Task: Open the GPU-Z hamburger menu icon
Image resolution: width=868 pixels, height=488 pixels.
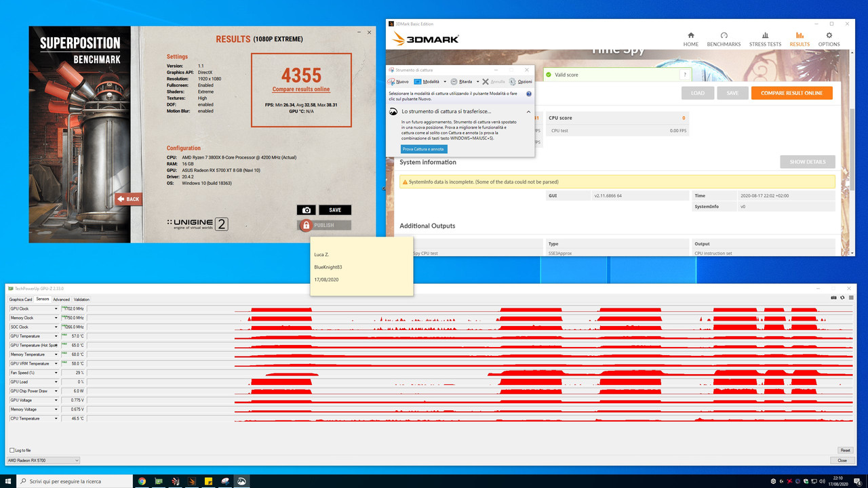Action: [850, 298]
